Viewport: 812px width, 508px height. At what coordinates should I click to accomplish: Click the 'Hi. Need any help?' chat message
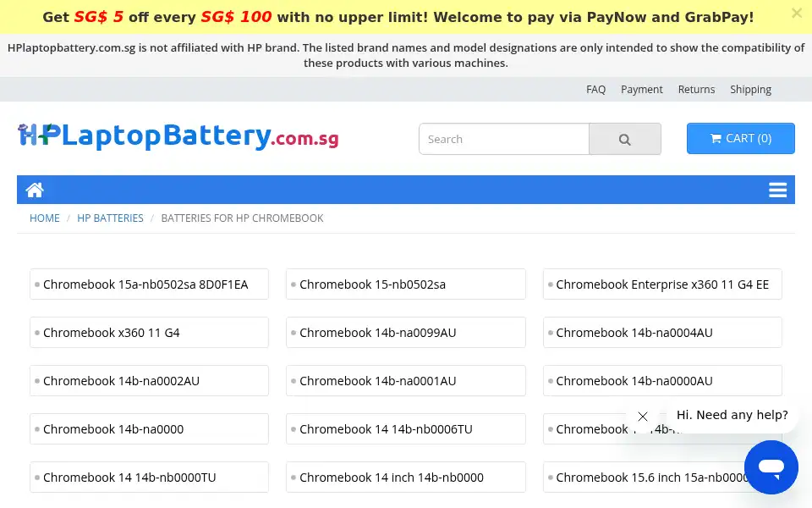point(732,415)
